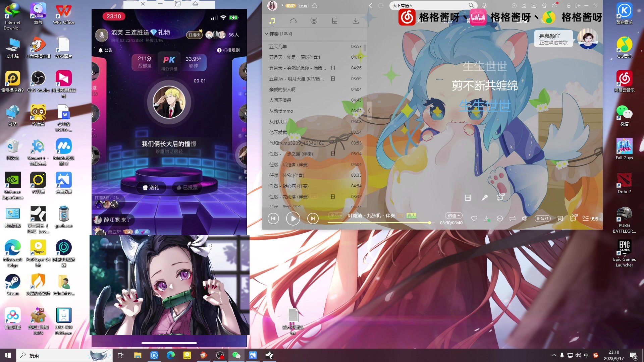
Task: Mute the KuGou volume speaker
Action: click(x=525, y=219)
